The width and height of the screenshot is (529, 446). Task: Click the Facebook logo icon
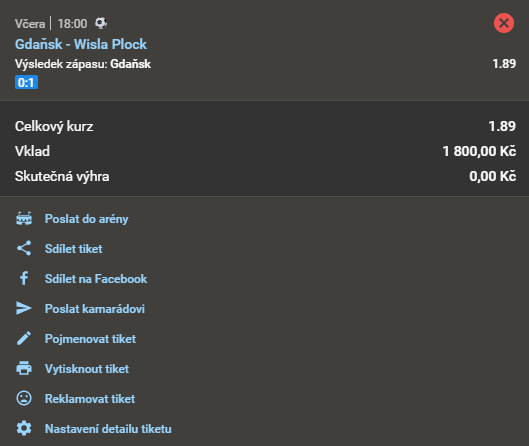[24, 278]
